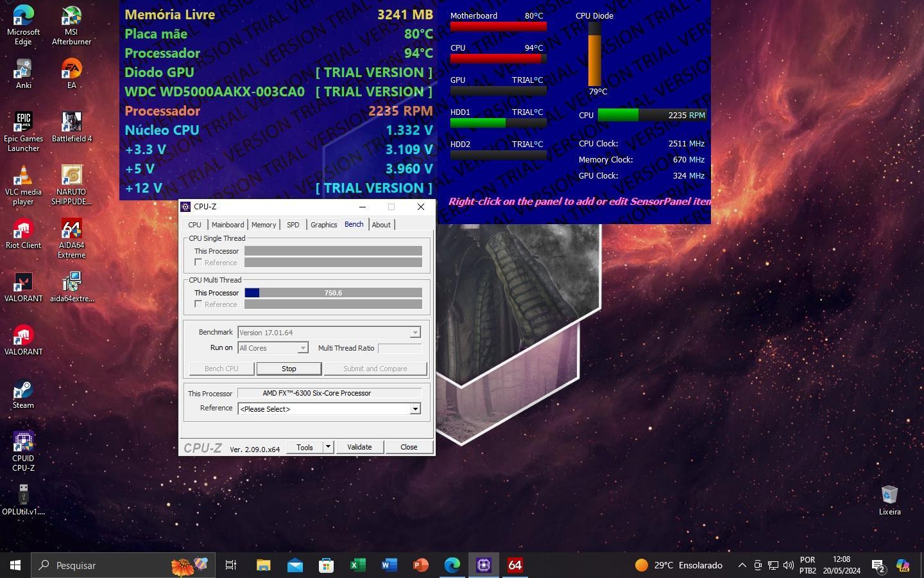
Task: Click the volume tray icon
Action: pos(788,565)
